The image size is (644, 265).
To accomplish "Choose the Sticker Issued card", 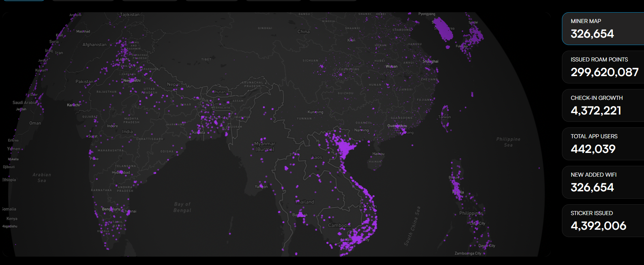I will pyautogui.click(x=602, y=221).
